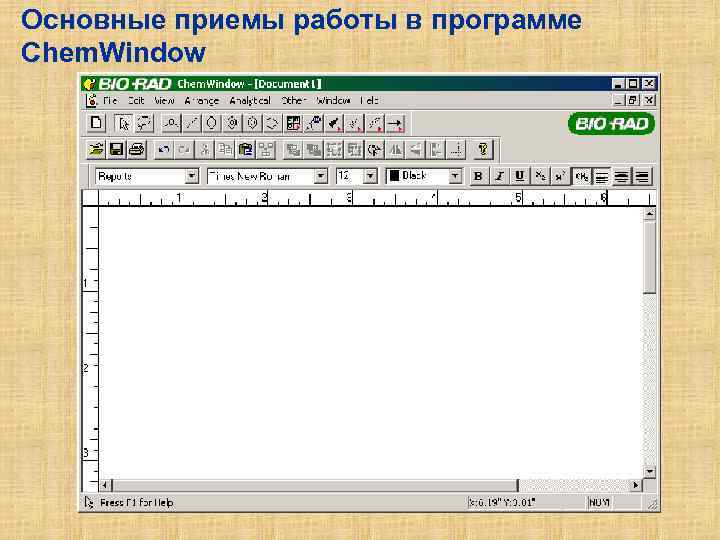This screenshot has width=720, height=540.
Task: Open the Help menu
Action: tap(370, 100)
